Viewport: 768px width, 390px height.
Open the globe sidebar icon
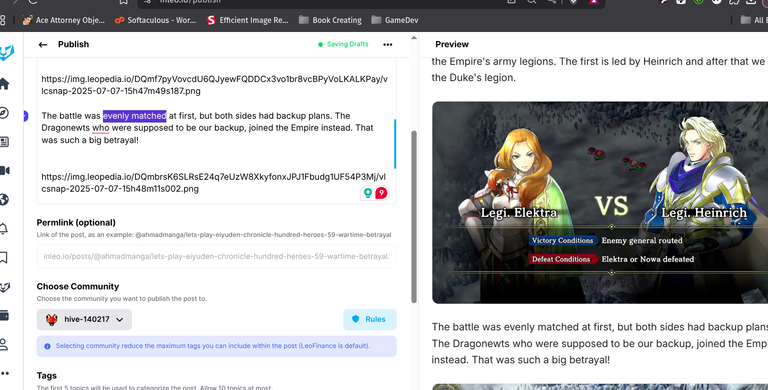click(x=4, y=199)
